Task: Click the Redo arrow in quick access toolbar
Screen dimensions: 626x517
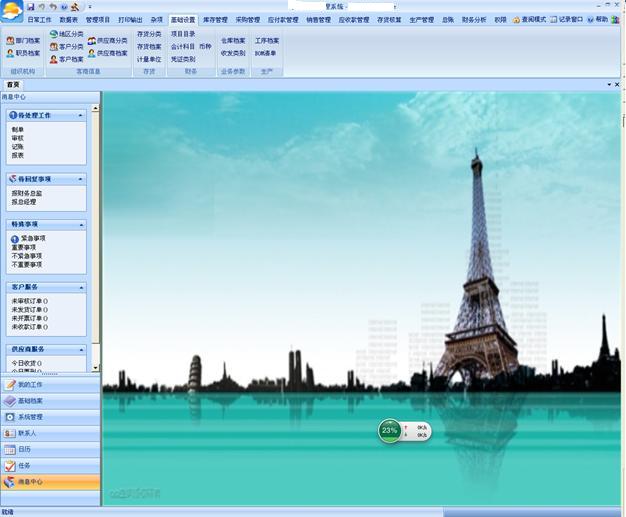Action: [53, 7]
